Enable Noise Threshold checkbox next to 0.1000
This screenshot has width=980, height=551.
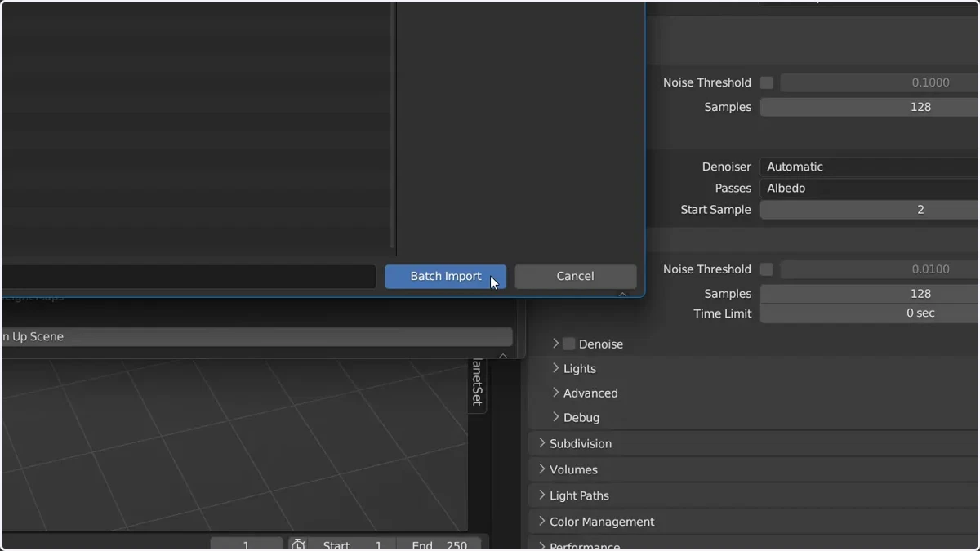(766, 82)
